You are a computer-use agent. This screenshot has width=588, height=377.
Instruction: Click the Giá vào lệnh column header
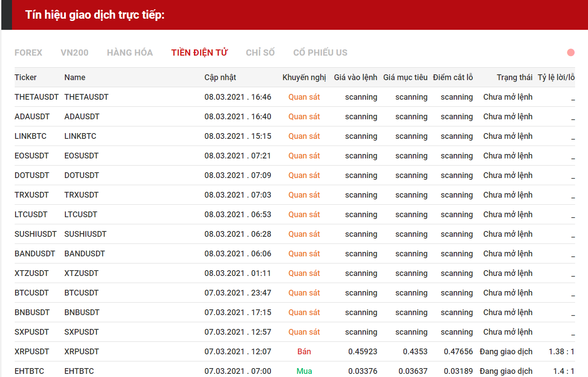click(356, 77)
